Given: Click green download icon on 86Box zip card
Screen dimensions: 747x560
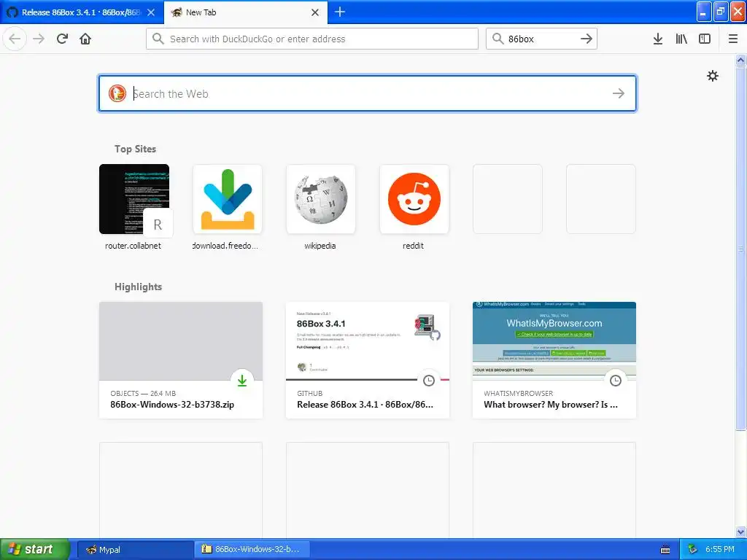Looking at the screenshot, I should coord(242,381).
